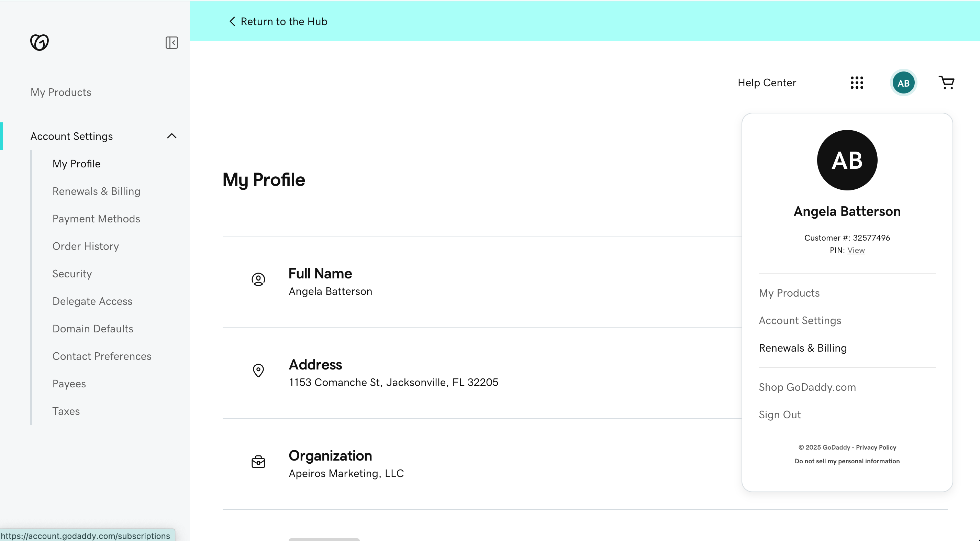
Task: Collapse the left sidebar panel
Action: click(171, 43)
